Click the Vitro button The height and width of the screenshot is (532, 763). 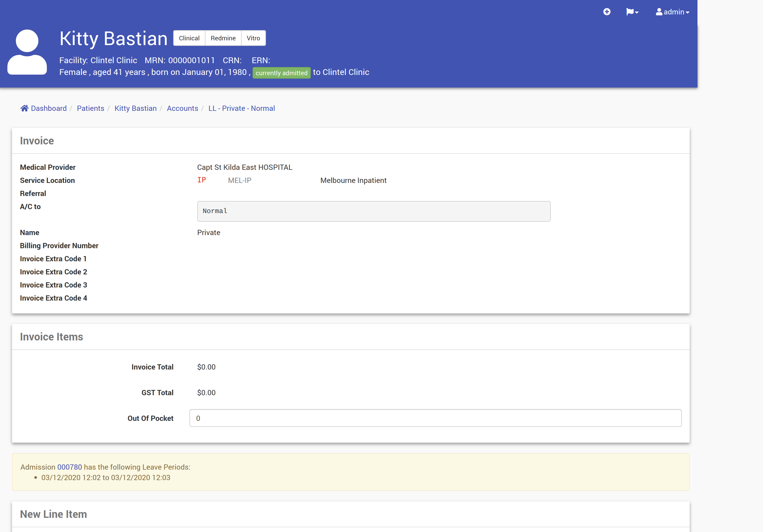point(253,38)
